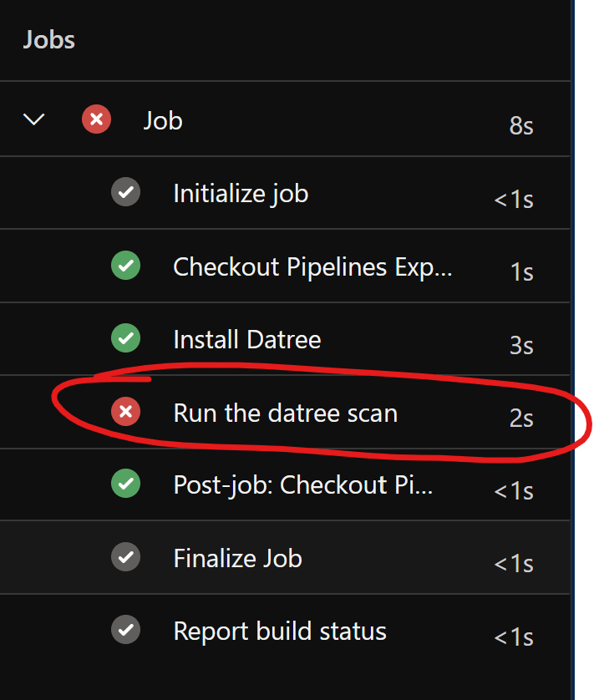The width and height of the screenshot is (594, 700).
Task: Click the 2s duration of datree scan
Action: (521, 418)
